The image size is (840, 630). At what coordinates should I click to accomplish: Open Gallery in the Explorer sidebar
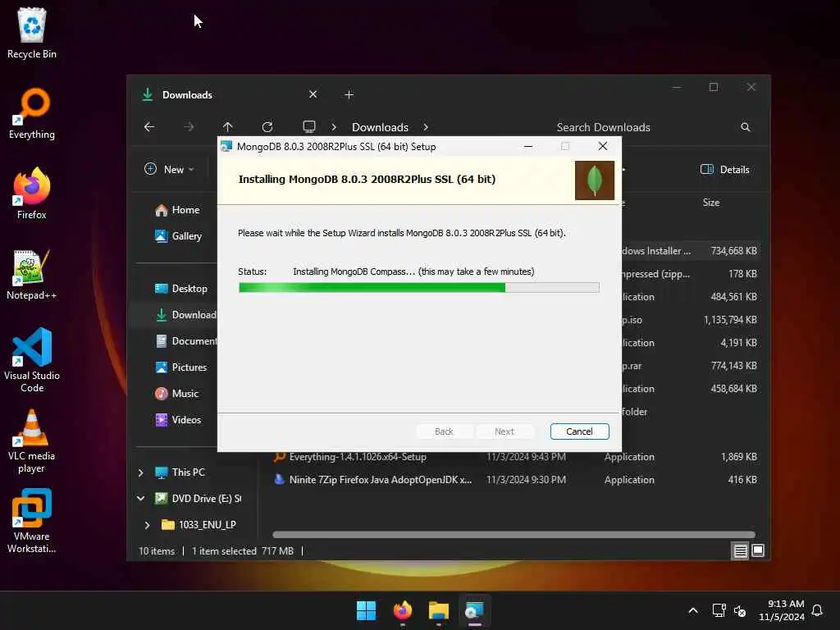179,236
